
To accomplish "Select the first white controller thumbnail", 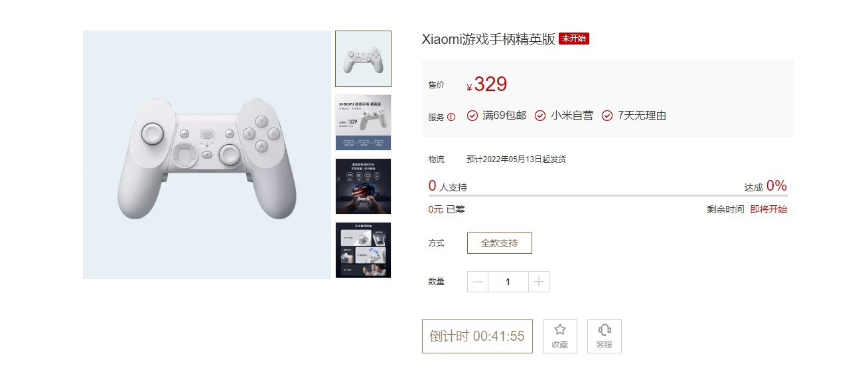I will (x=363, y=58).
